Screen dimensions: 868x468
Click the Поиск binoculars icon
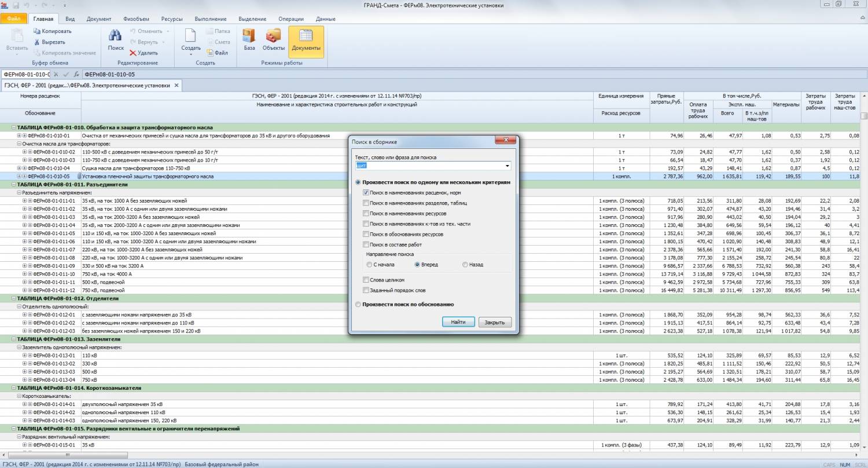point(116,36)
